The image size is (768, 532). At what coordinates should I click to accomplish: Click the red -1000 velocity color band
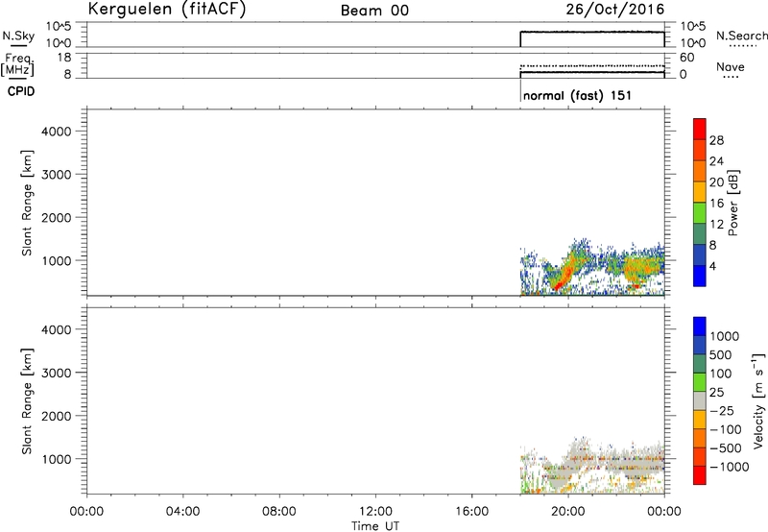(700, 475)
